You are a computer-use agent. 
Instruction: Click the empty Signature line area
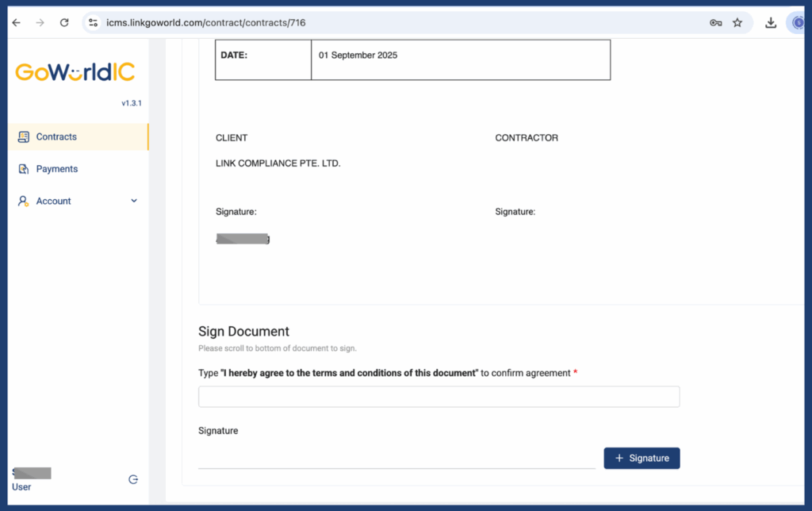(396, 458)
